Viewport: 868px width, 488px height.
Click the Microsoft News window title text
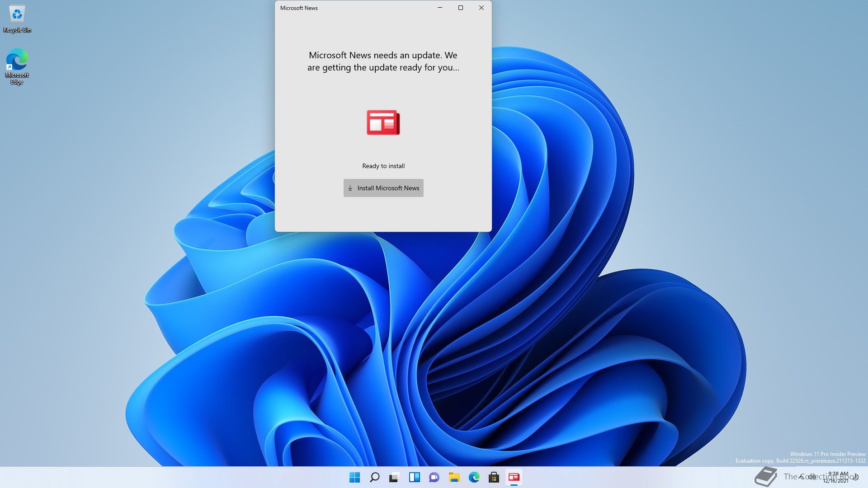tap(299, 8)
